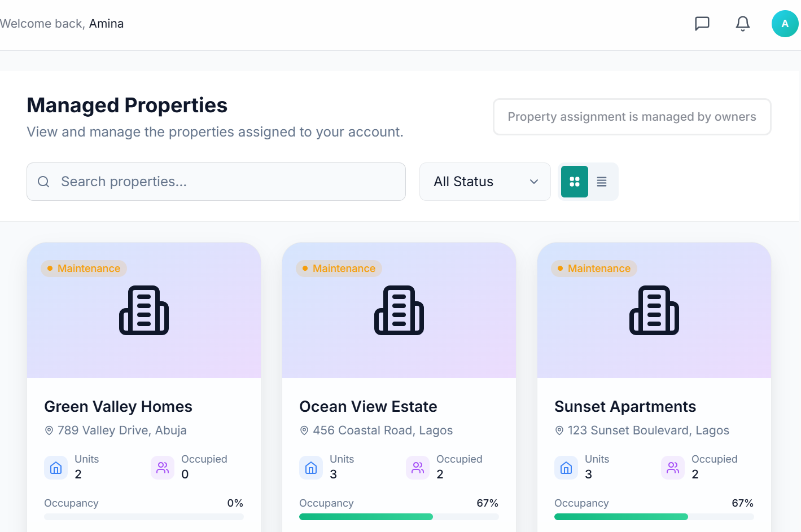Image resolution: width=801 pixels, height=532 pixels.
Task: Click the search magnifier icon
Action: (43, 182)
